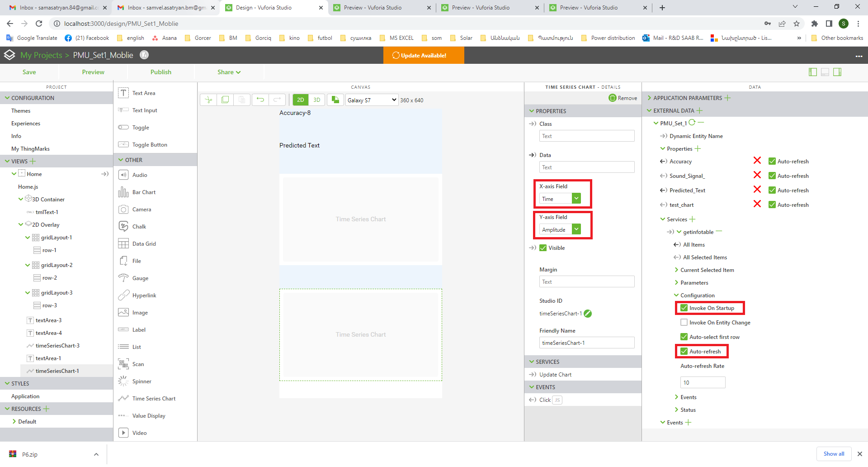Viewport: 868px width, 467px height.
Task: Select the Time Series Chart widget
Action: tap(154, 398)
